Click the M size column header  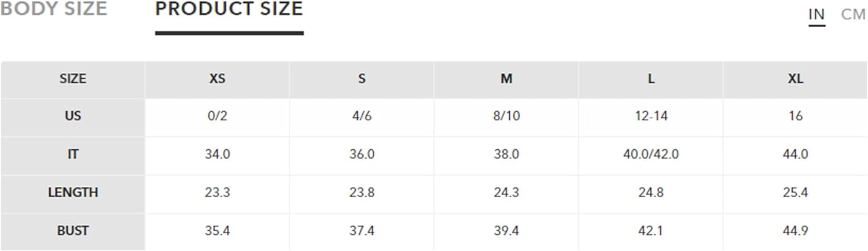click(x=506, y=79)
